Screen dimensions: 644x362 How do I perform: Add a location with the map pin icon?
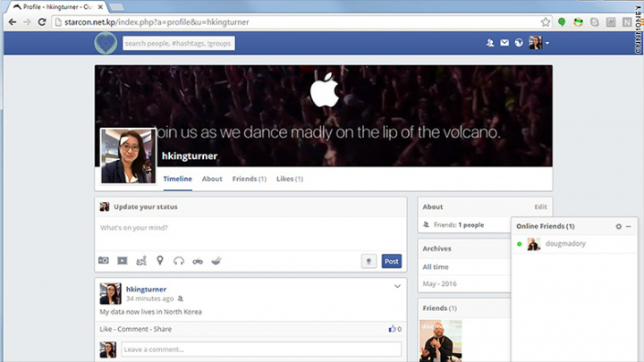pos(160,261)
